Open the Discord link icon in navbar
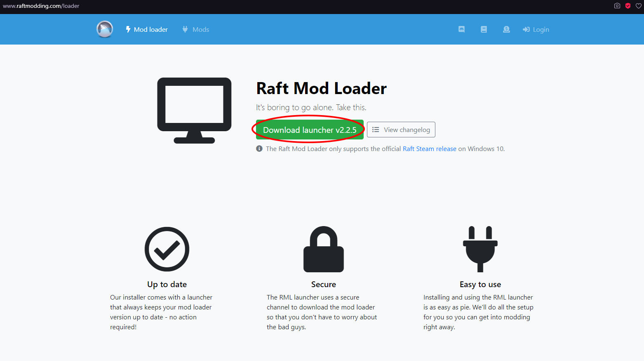This screenshot has height=361, width=644. point(461,29)
